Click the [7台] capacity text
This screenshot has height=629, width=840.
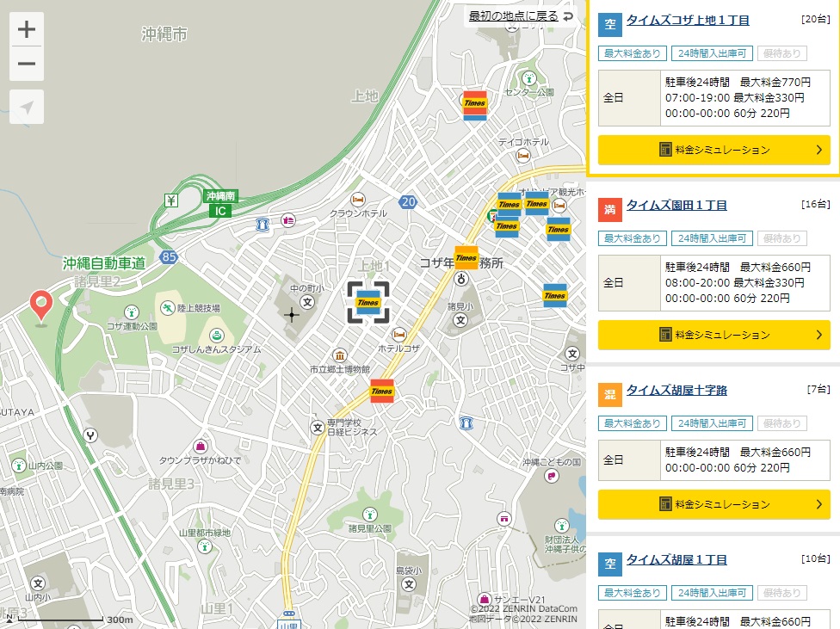pyautogui.click(x=818, y=389)
